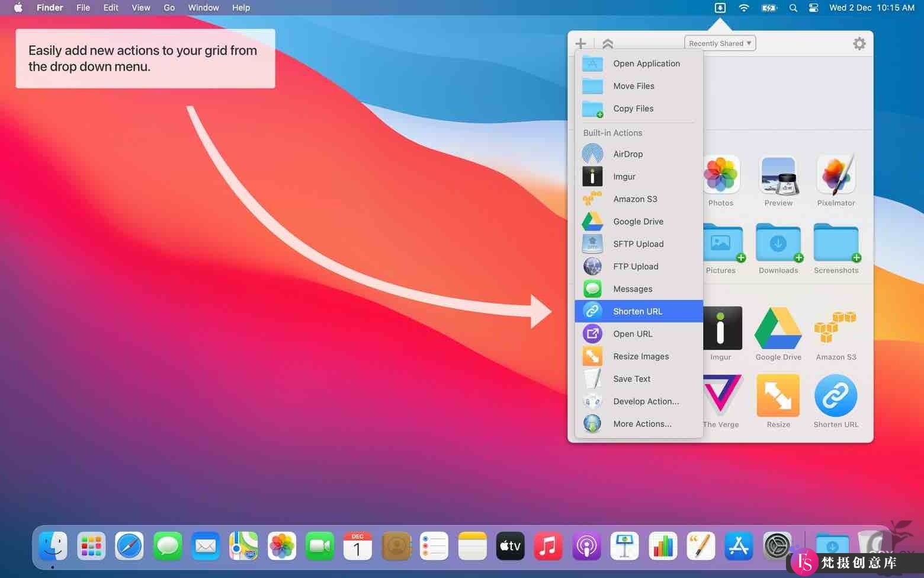The height and width of the screenshot is (578, 924).
Task: Open Podcasts from the Dock
Action: (x=586, y=546)
